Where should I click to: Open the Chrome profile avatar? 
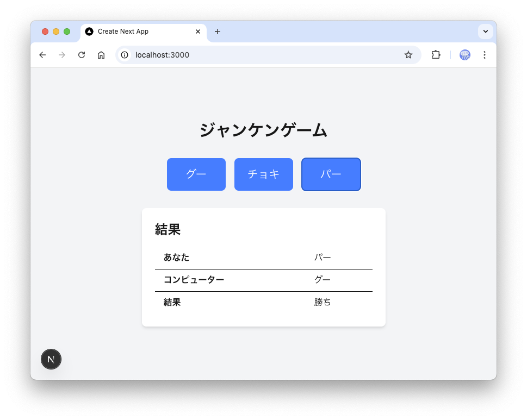pos(465,55)
